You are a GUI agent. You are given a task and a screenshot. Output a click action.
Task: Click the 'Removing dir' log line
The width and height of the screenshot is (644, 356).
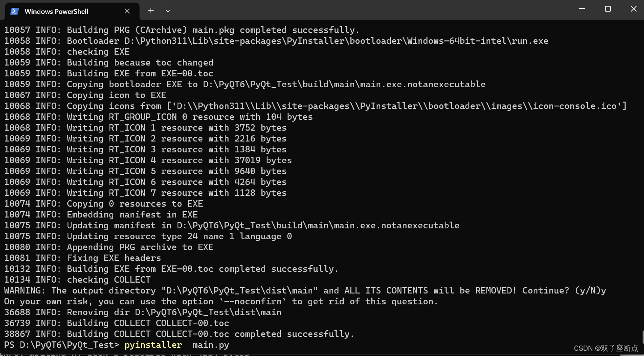[143, 312]
